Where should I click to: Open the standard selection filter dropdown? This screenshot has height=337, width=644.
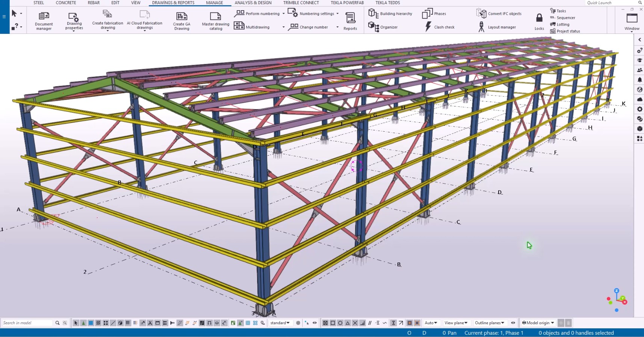280,323
